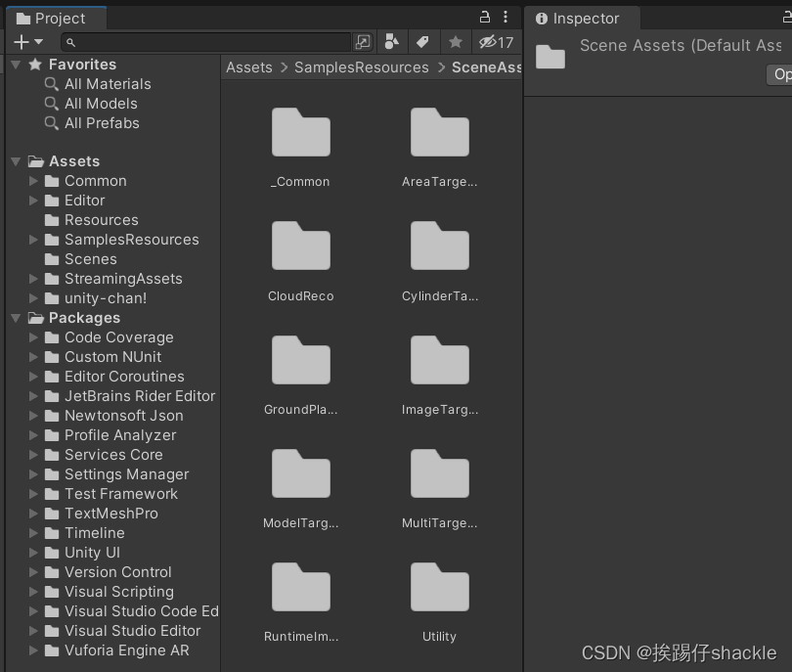Viewport: 792px width, 672px height.
Task: Select the ImageTarg... folder icon
Action: pyautogui.click(x=439, y=360)
